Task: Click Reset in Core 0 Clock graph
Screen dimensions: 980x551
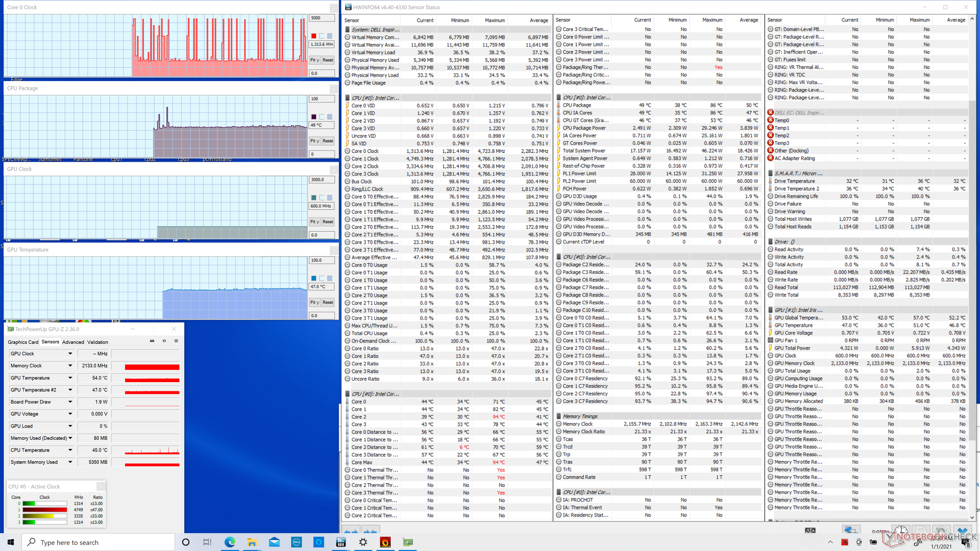Action: point(328,60)
